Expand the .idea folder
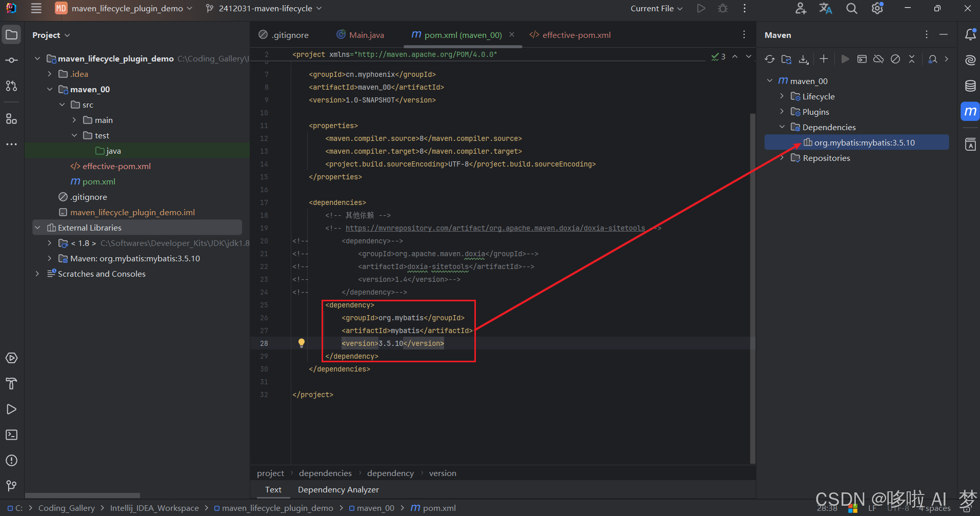Screen dimensions: 980x516 [50, 74]
